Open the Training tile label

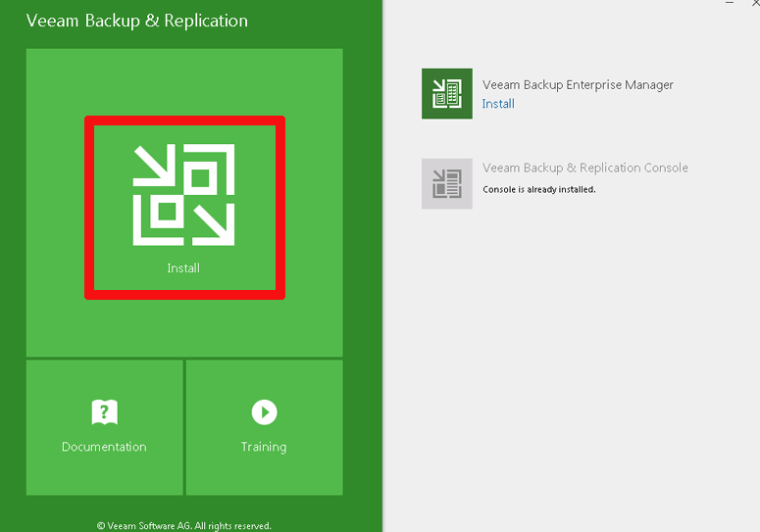tap(264, 447)
